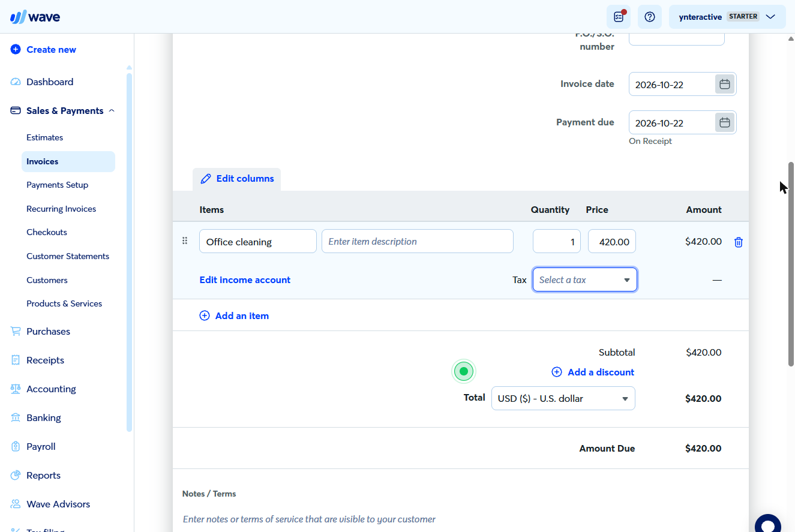
Task: Select Invoices in sidebar
Action: [68, 161]
